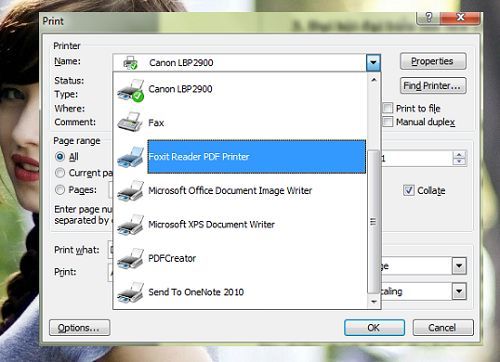
Task: Select the Current page radio button
Action: (x=60, y=173)
